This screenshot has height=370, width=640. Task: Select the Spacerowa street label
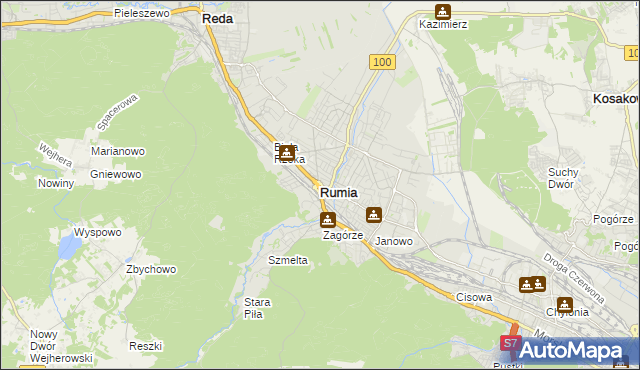pos(118,113)
